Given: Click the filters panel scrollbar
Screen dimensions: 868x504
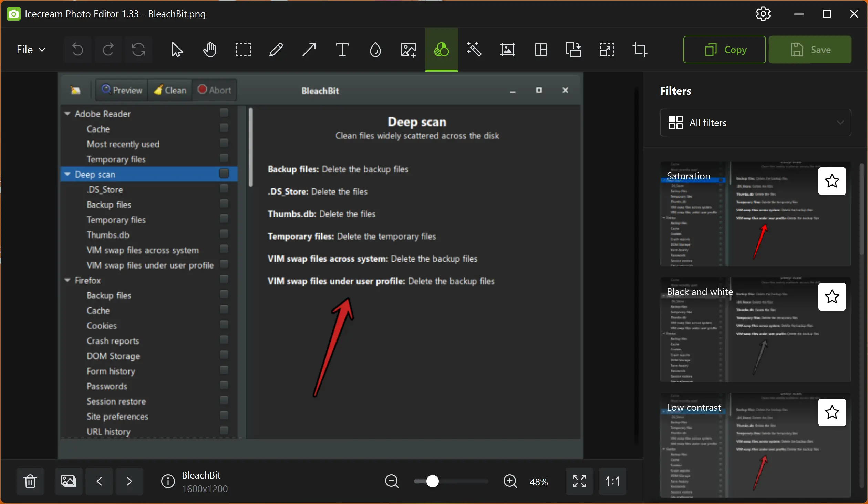Looking at the screenshot, I should click(862, 209).
